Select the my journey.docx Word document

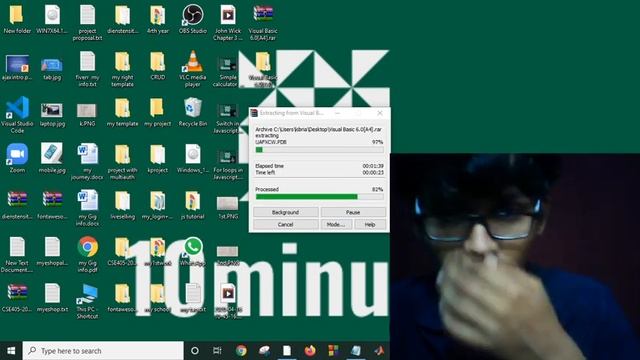[87, 162]
